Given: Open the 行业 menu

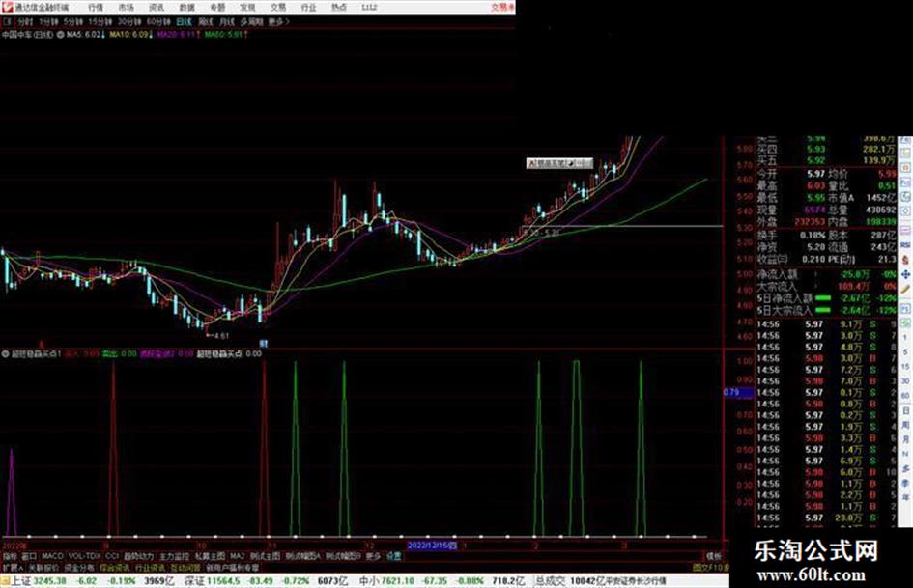Looking at the screenshot, I should pos(308,7).
